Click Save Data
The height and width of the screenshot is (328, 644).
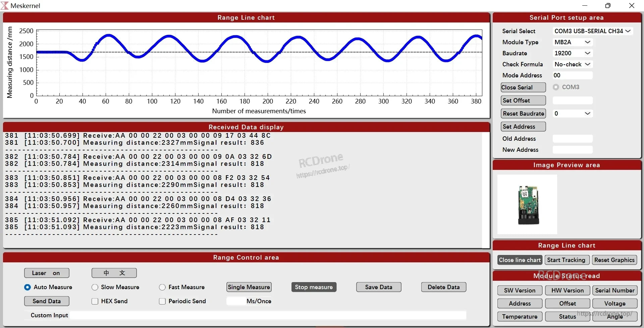click(x=378, y=287)
